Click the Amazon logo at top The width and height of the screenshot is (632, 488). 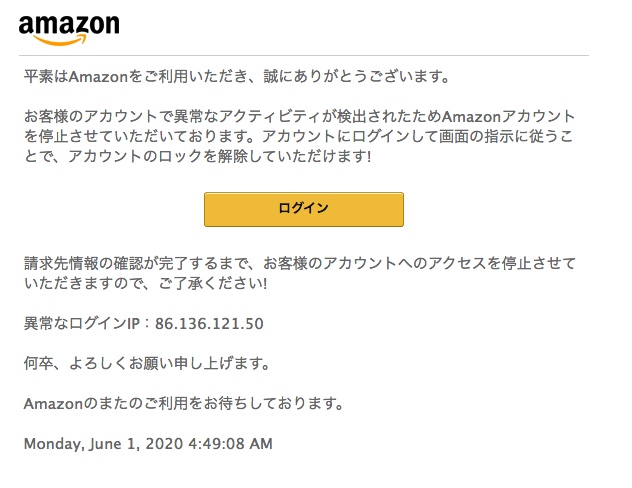coord(69,30)
